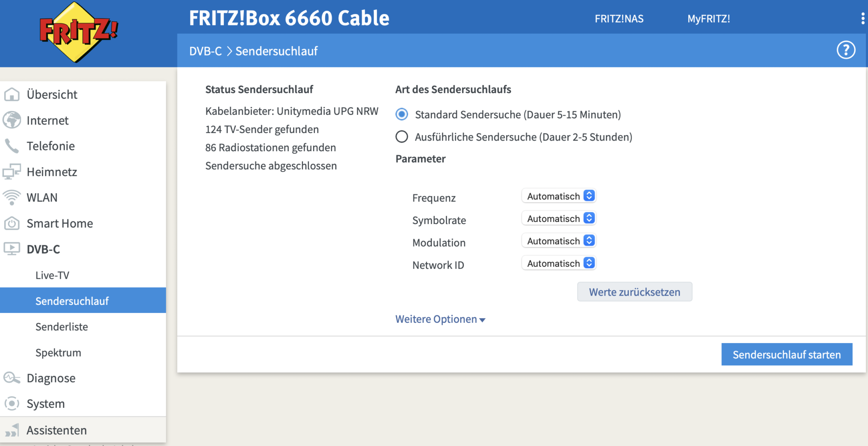Click the WLAN wifi signal icon

(12, 197)
